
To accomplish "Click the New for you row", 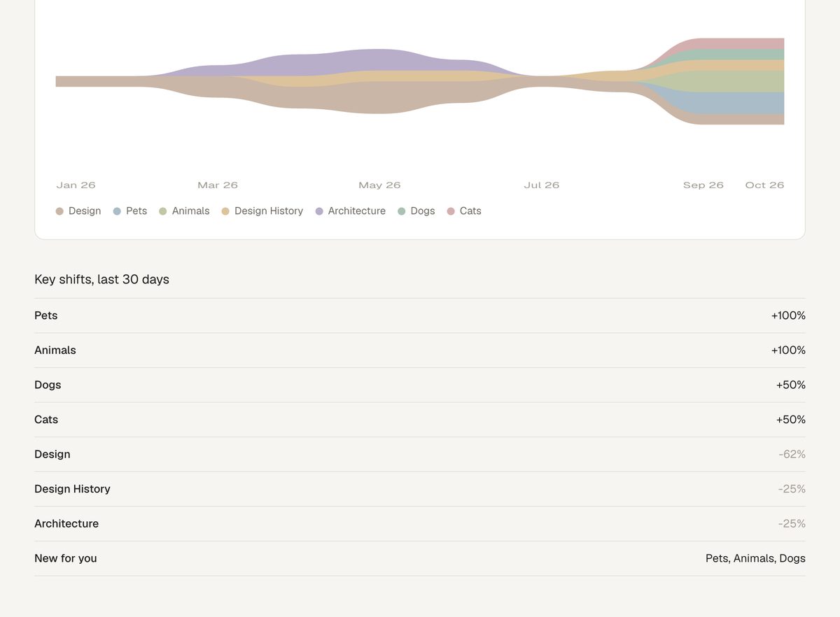I will (420, 558).
